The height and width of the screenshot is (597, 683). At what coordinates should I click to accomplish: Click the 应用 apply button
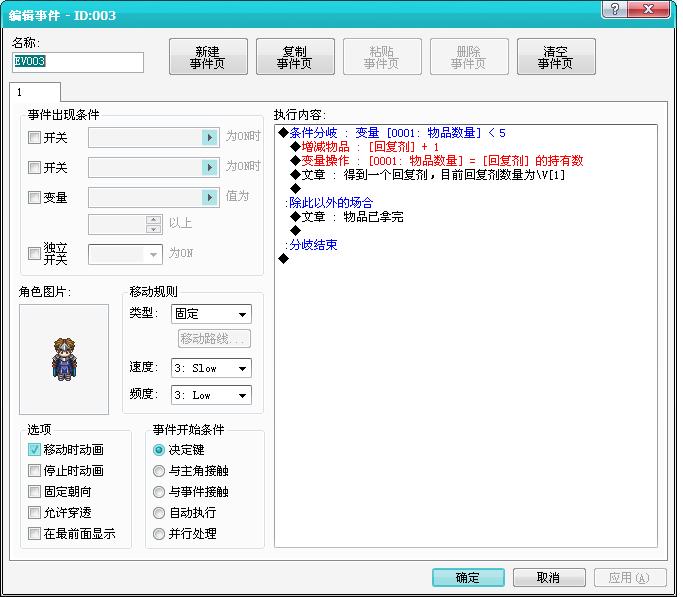[x=630, y=578]
